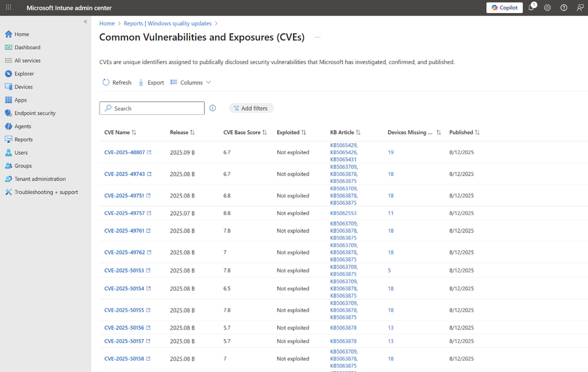The image size is (588, 372).
Task: Open external link icon for CVE-2025-49762
Action: pos(150,253)
